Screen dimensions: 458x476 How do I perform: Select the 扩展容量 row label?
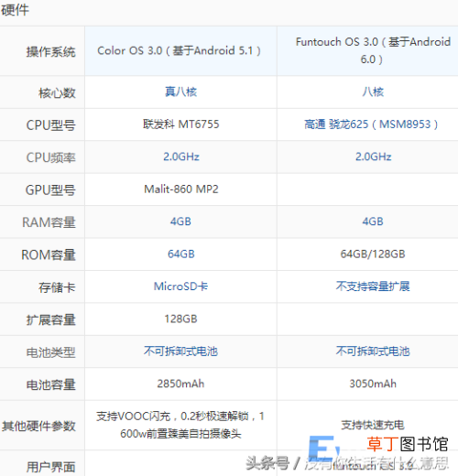coord(50,319)
